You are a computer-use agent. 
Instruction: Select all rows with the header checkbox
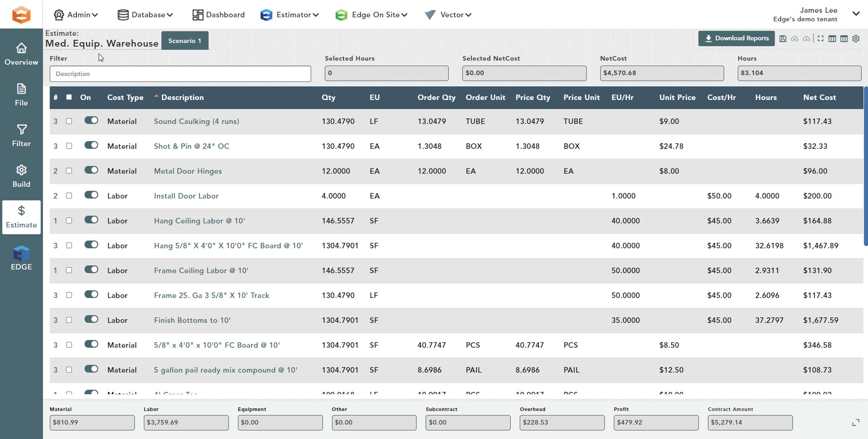click(x=69, y=97)
